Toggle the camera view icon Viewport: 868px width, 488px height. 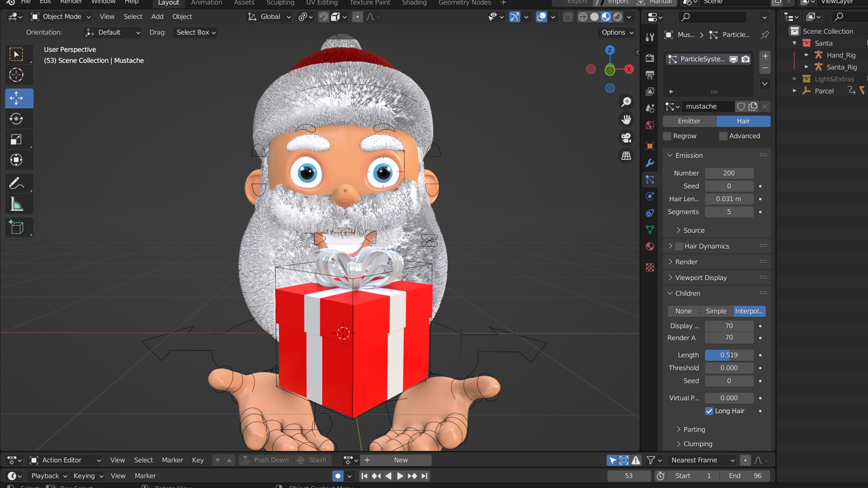pyautogui.click(x=626, y=138)
